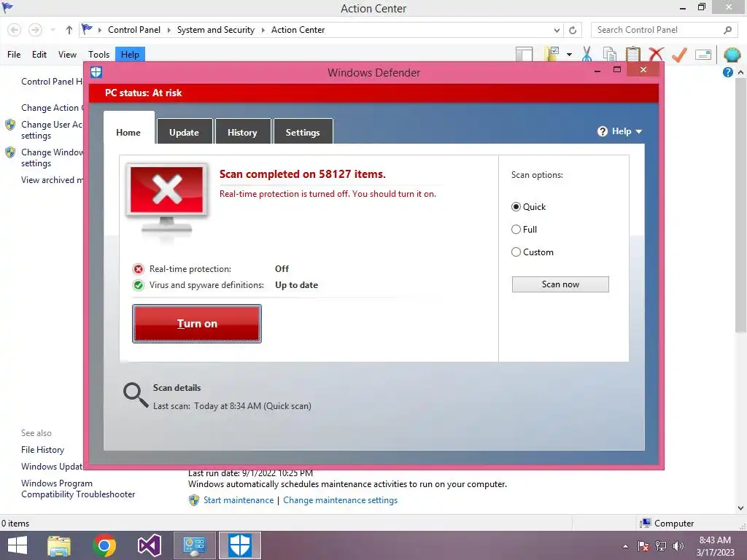Click the orange checkmark toolbar icon
Screen dimensions: 747x560
coord(679,54)
